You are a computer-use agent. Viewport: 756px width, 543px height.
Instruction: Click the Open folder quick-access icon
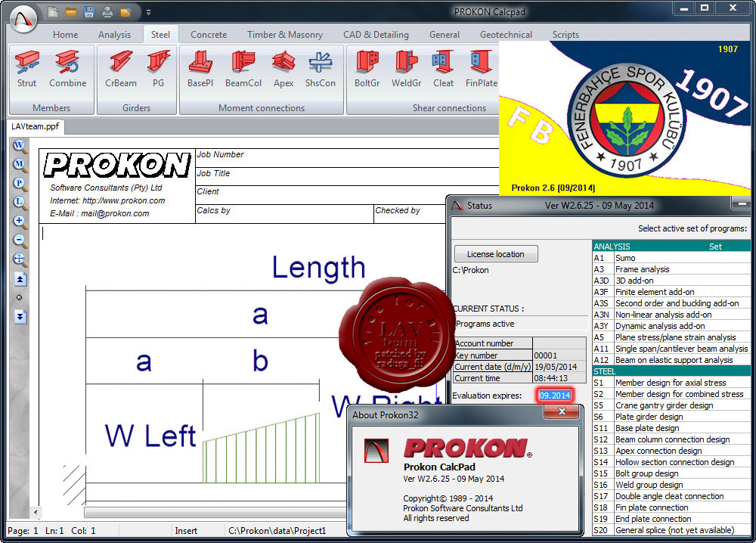tap(71, 12)
